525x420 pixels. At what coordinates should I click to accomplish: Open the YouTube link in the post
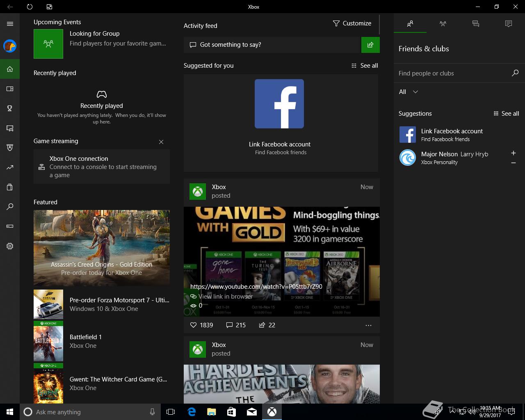point(256,286)
